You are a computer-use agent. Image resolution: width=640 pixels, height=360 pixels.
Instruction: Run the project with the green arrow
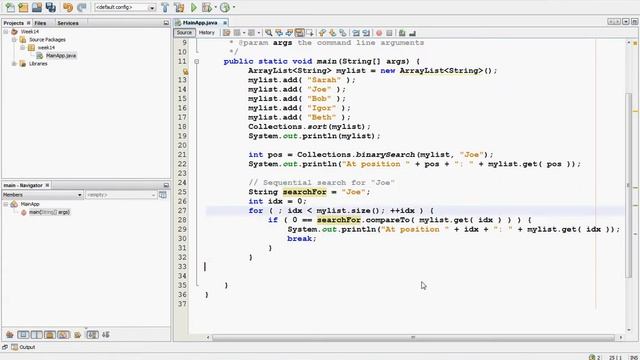click(194, 7)
